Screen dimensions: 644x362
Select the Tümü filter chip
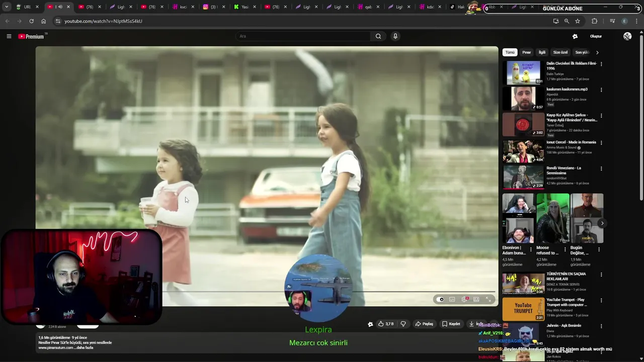(x=510, y=52)
